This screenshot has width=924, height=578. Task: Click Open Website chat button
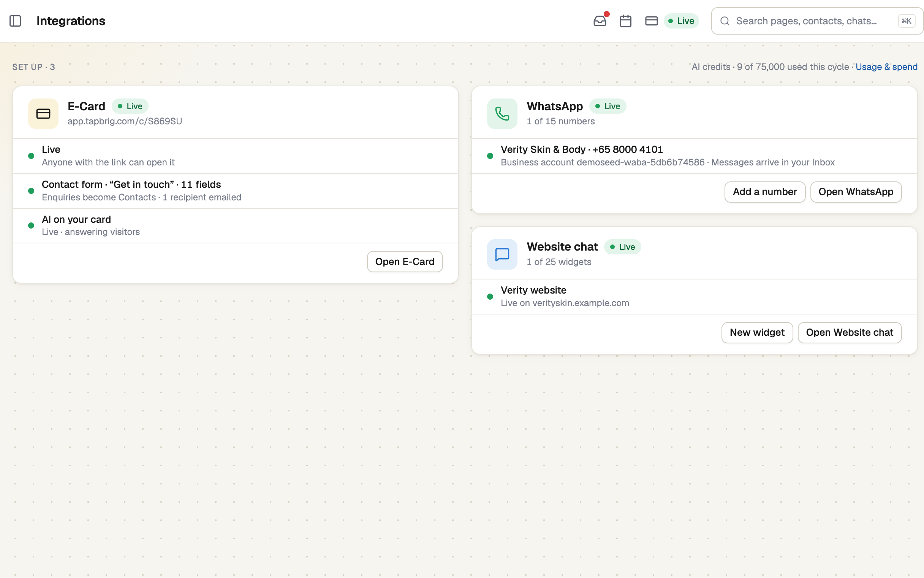(x=850, y=332)
